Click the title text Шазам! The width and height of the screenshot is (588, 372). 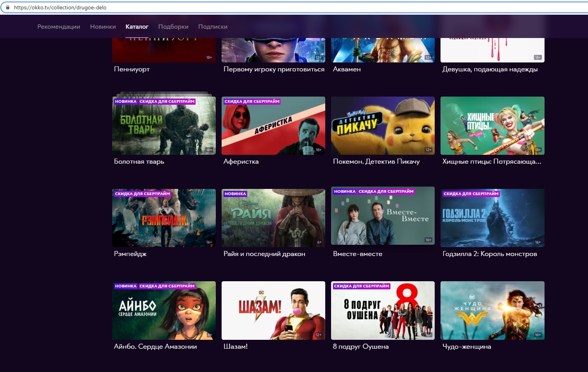click(235, 346)
